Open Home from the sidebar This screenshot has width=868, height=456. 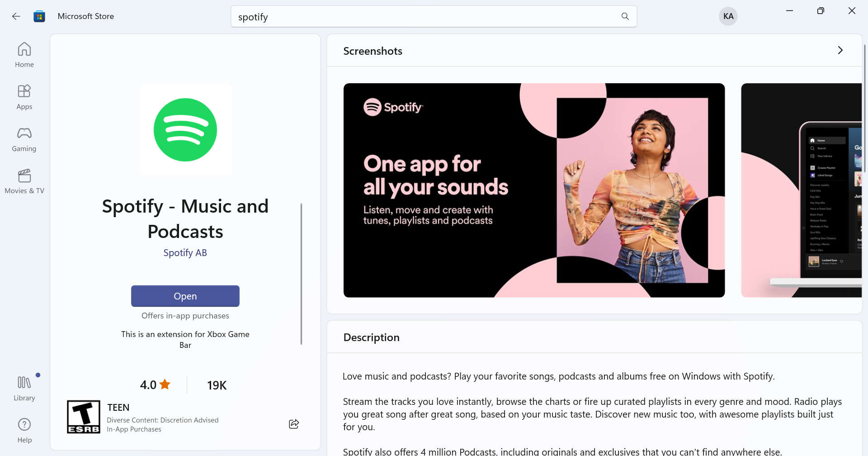click(x=24, y=55)
